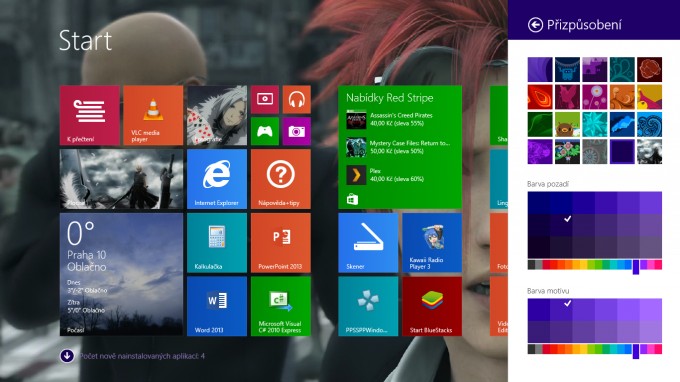Open K přečtení reading list tile
The width and height of the screenshot is (680, 382).
click(89, 115)
